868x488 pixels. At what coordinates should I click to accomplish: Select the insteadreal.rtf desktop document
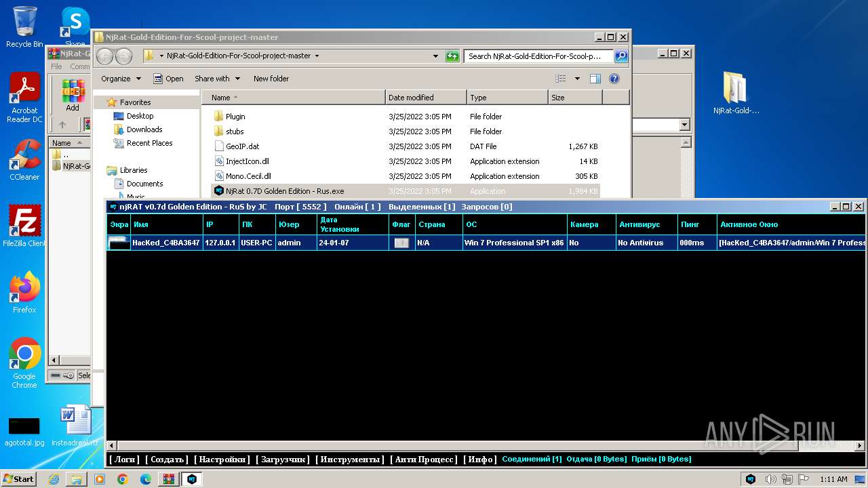click(75, 427)
